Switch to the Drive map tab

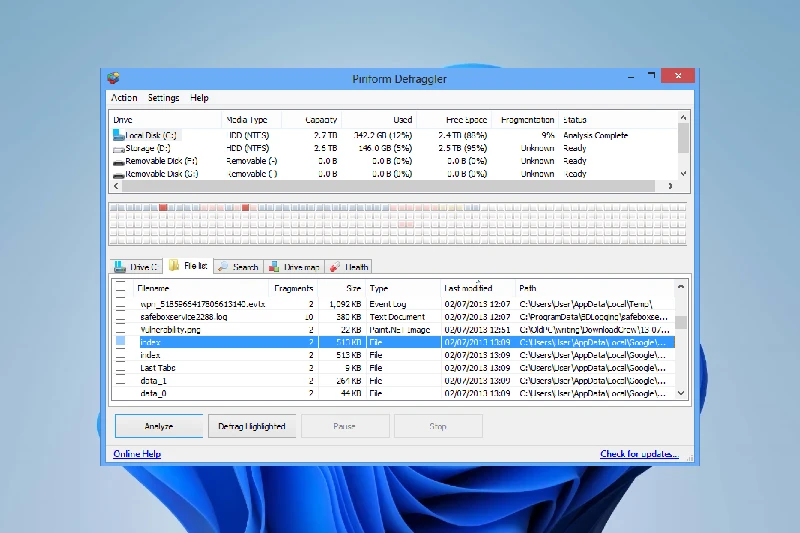(294, 267)
